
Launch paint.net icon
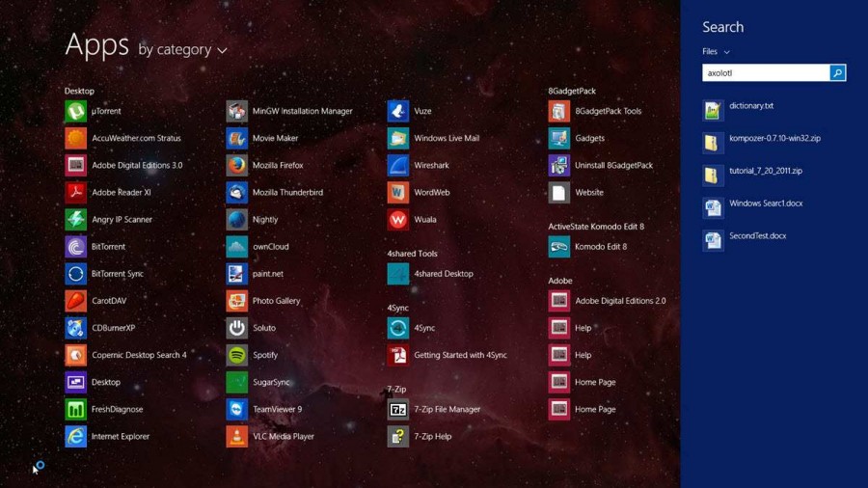pyautogui.click(x=237, y=274)
